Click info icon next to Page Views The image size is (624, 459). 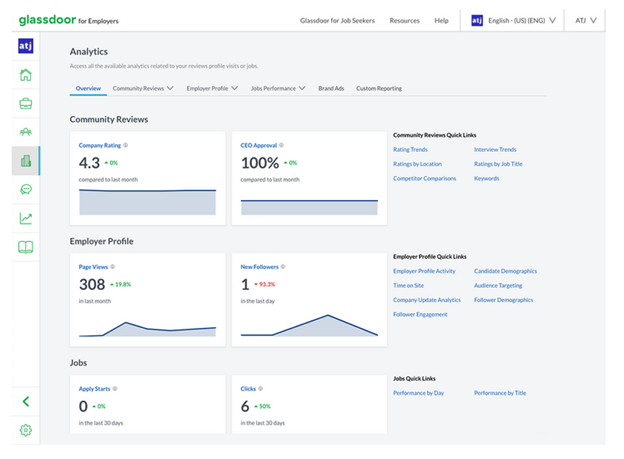coord(113,267)
